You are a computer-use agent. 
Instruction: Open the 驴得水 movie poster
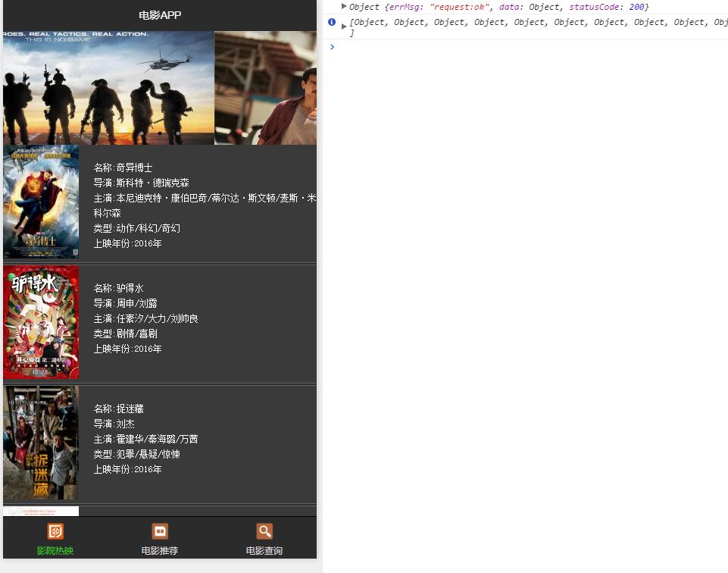(x=41, y=322)
